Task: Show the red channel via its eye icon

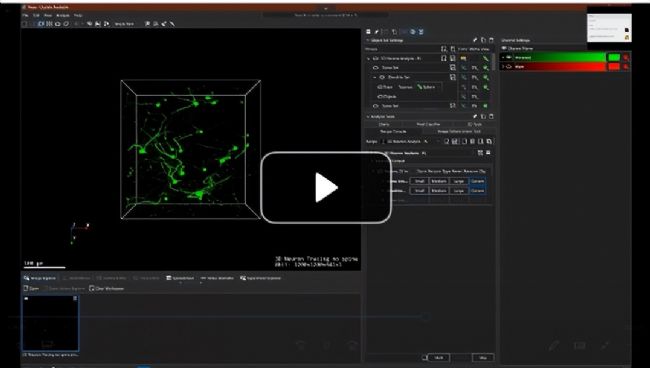Action: coord(509,66)
